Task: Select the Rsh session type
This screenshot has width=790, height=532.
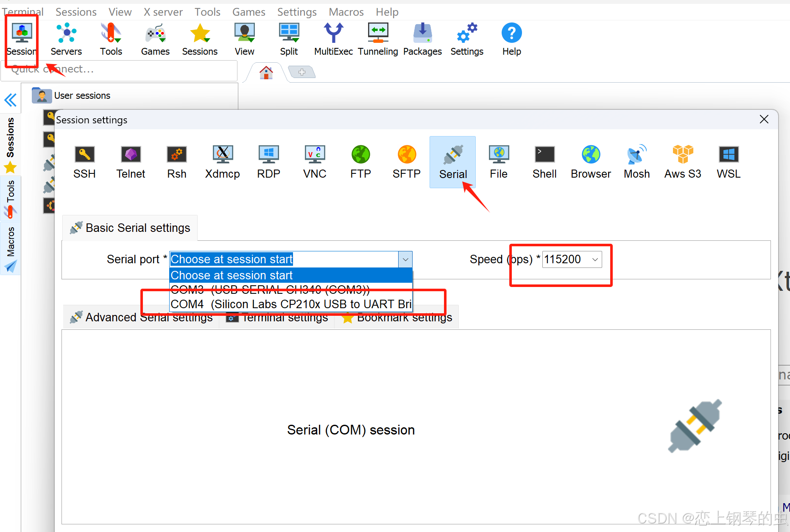Action: click(177, 162)
